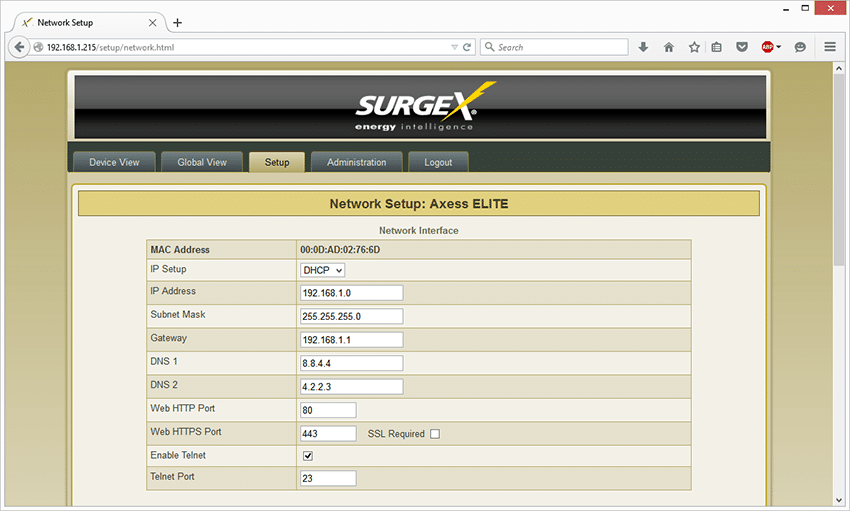
Task: Open the Global View tab
Action: 202,162
